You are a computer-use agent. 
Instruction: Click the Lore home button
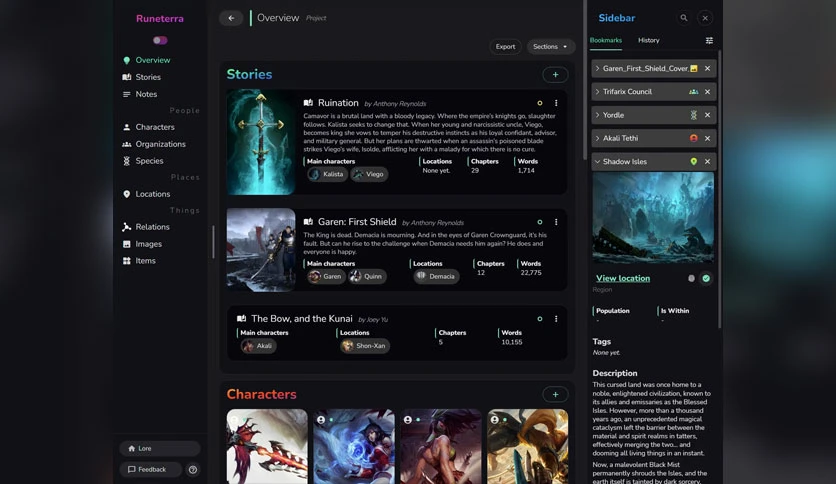tap(159, 448)
